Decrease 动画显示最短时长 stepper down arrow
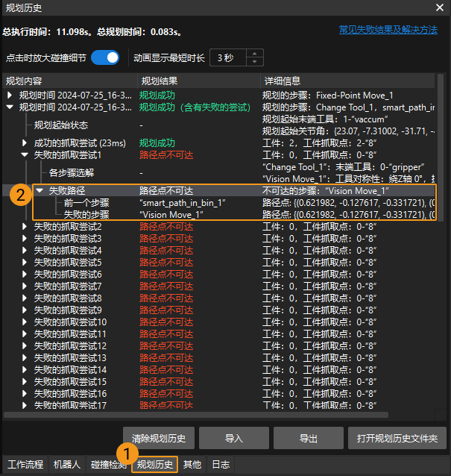The image size is (451, 476). [254, 61]
